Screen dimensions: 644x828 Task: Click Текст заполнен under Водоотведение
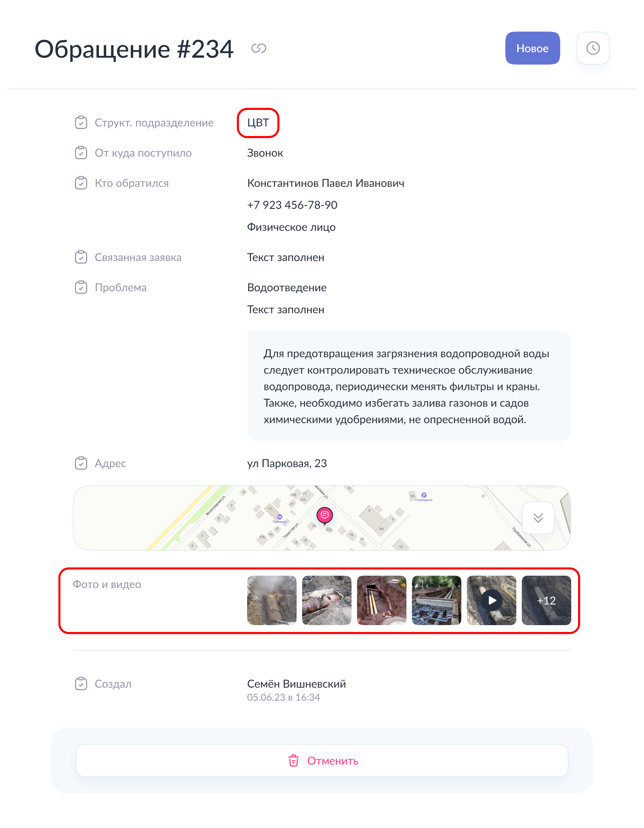(286, 310)
